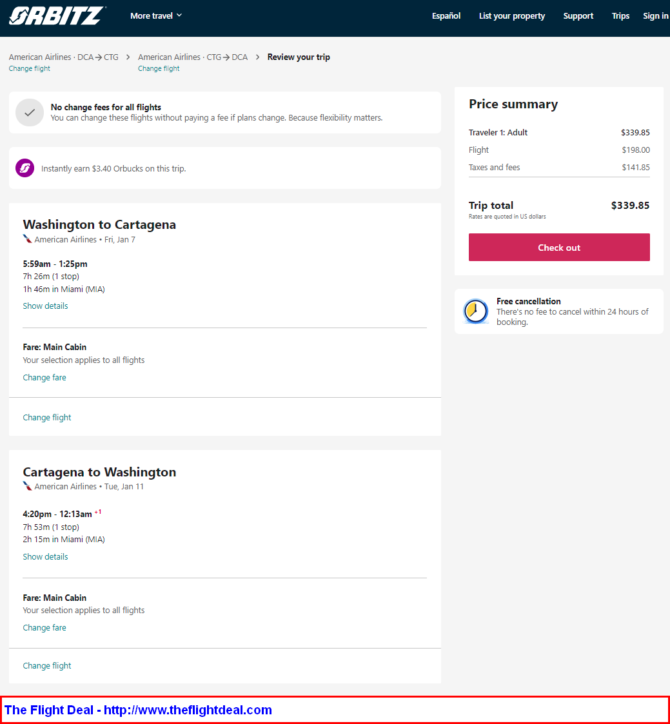The width and height of the screenshot is (670, 724).
Task: Click the American Airlines logo on Washington to Cartagena
Action: tap(27, 239)
